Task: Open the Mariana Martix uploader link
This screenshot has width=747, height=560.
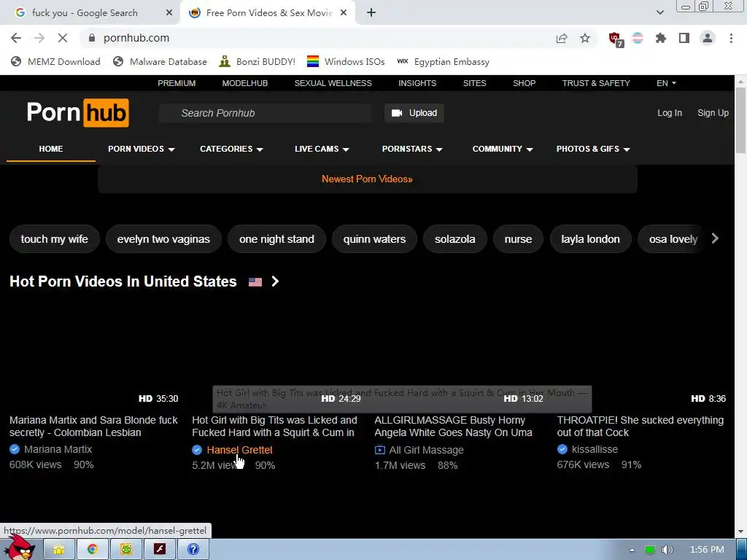Action: pyautogui.click(x=58, y=449)
